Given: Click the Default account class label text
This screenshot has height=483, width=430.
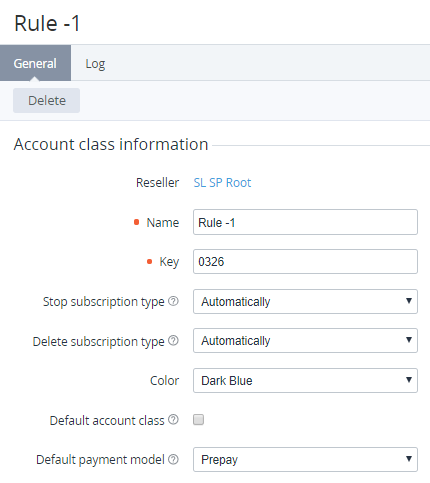Looking at the screenshot, I should pyautogui.click(x=107, y=420).
